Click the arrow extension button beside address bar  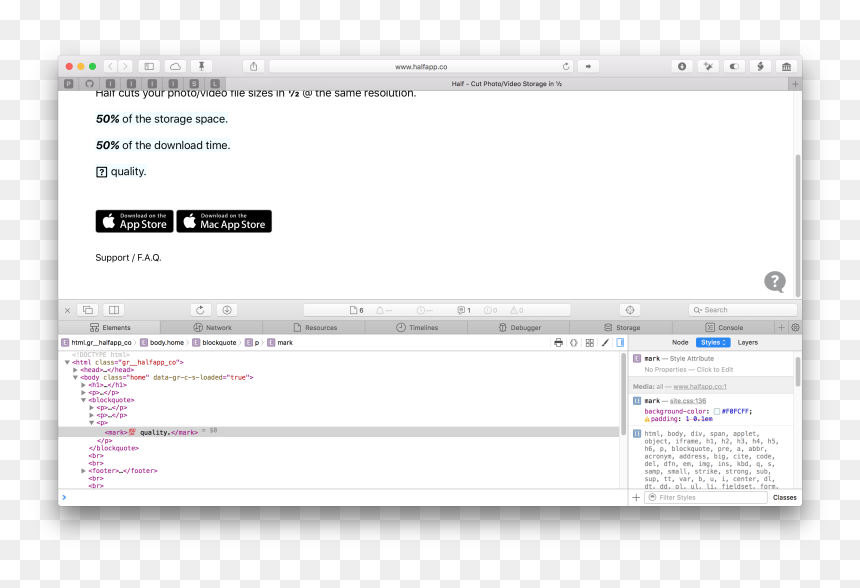pyautogui.click(x=588, y=66)
